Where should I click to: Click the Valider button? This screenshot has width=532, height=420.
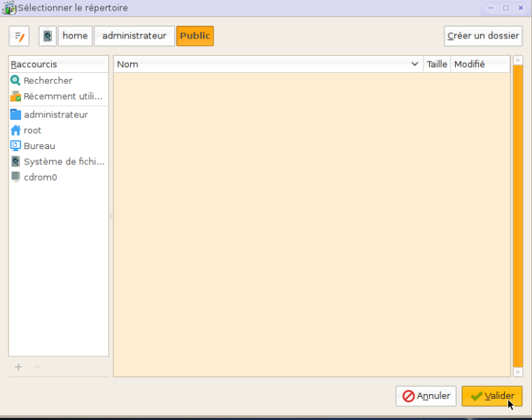pyautogui.click(x=492, y=396)
